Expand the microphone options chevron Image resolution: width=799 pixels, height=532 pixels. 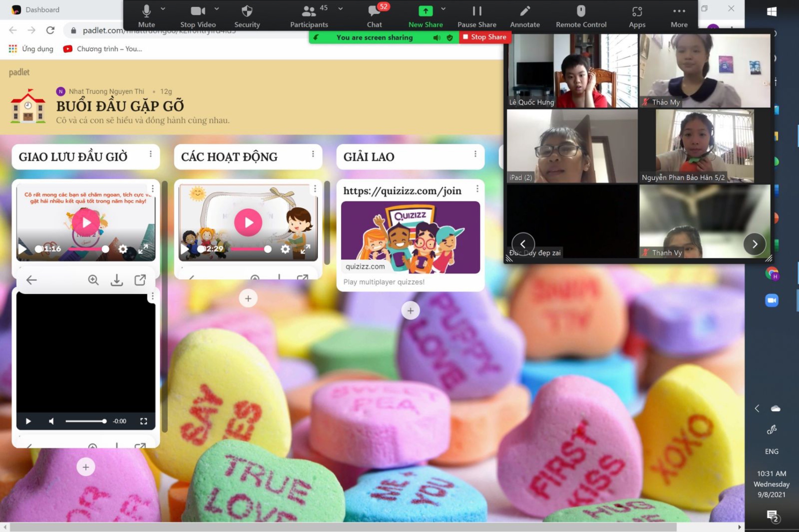(163, 9)
